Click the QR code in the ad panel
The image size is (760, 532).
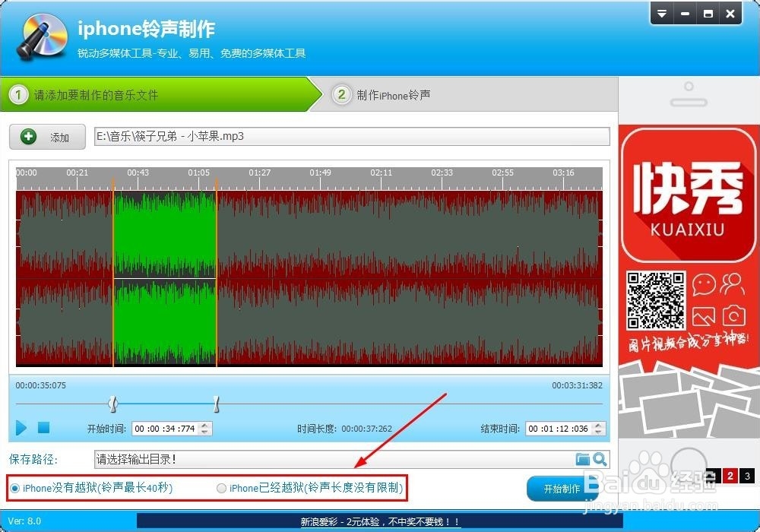click(656, 300)
